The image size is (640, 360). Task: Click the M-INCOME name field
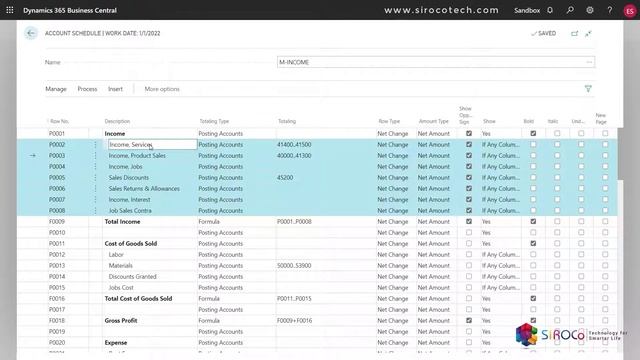click(436, 62)
